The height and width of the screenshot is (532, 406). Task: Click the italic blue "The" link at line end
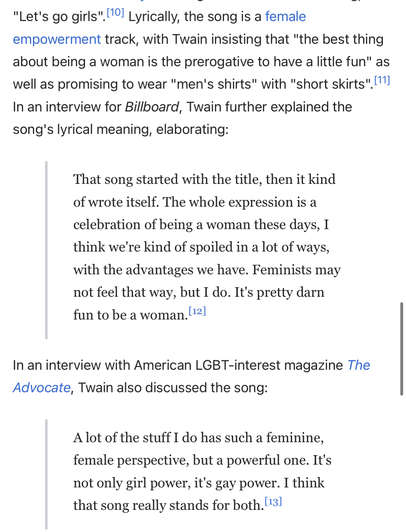359,365
